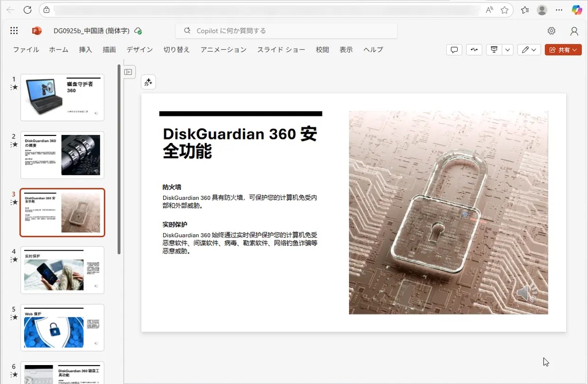588x384 pixels.
Task: Open the browser settings and more menu
Action: pyautogui.click(x=559, y=10)
